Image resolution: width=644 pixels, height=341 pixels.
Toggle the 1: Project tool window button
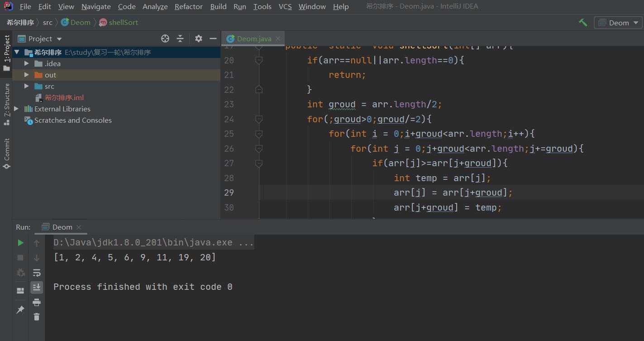pyautogui.click(x=6, y=53)
